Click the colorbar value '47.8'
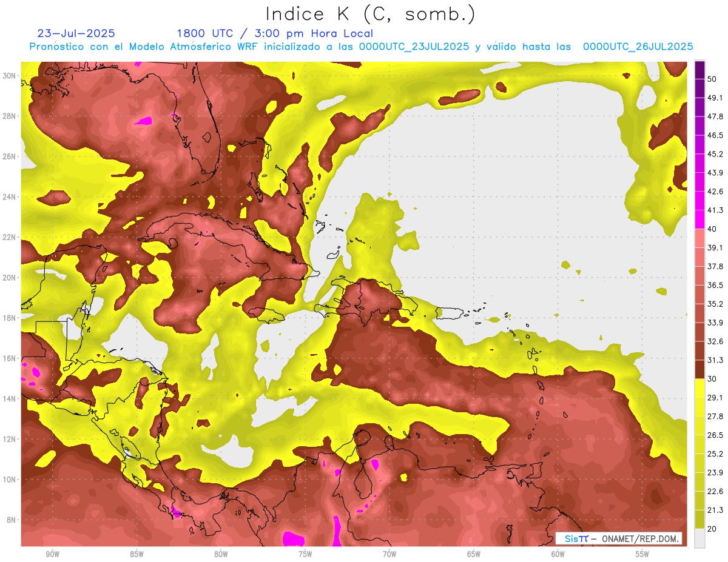 715,116
